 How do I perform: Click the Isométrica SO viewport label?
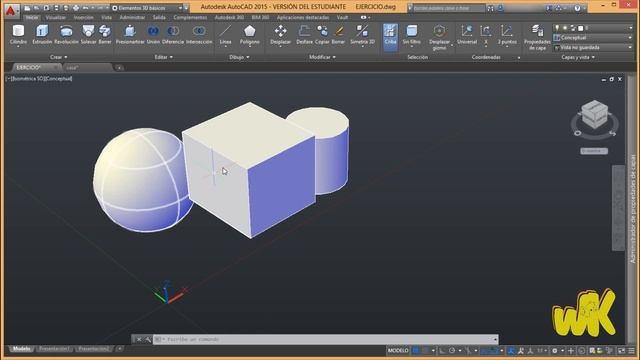pos(28,78)
